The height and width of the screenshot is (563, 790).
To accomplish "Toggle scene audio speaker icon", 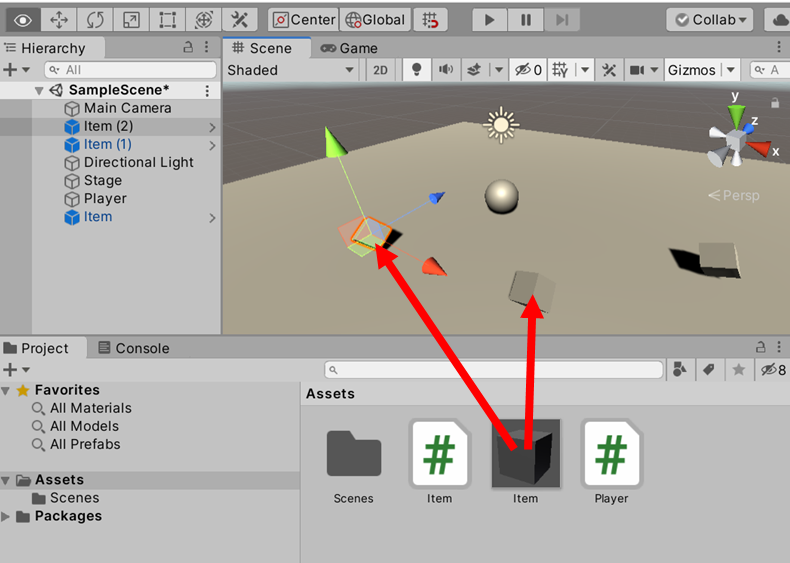I will (445, 70).
